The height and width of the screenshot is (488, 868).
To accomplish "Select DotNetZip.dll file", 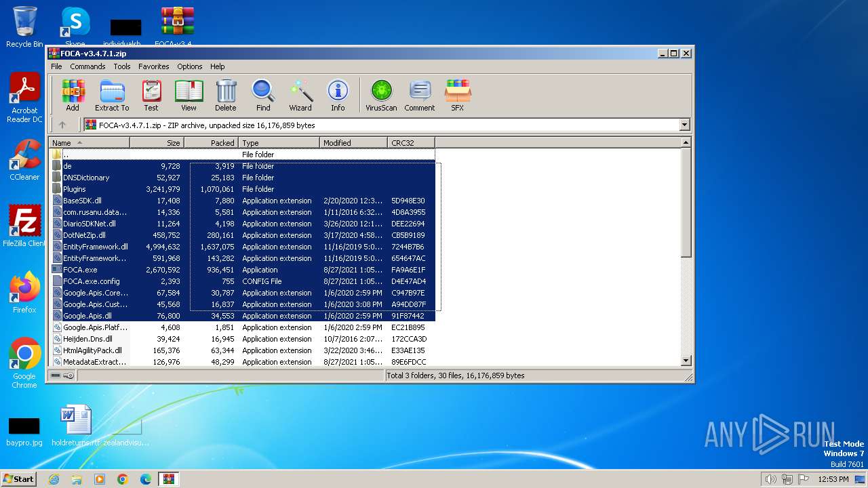I will (x=242, y=235).
